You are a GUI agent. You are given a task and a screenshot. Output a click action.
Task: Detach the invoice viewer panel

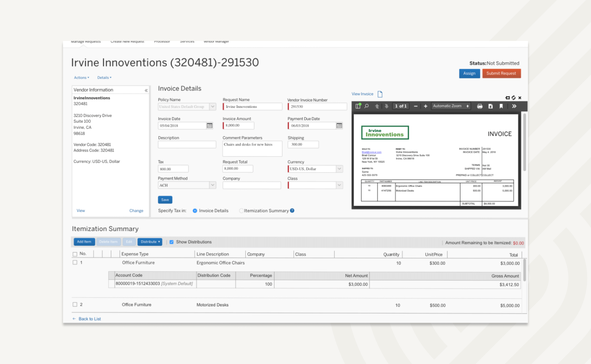tap(507, 98)
